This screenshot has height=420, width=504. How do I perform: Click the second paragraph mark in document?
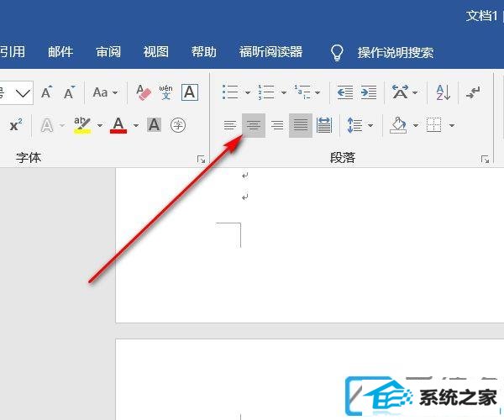pyautogui.click(x=245, y=197)
